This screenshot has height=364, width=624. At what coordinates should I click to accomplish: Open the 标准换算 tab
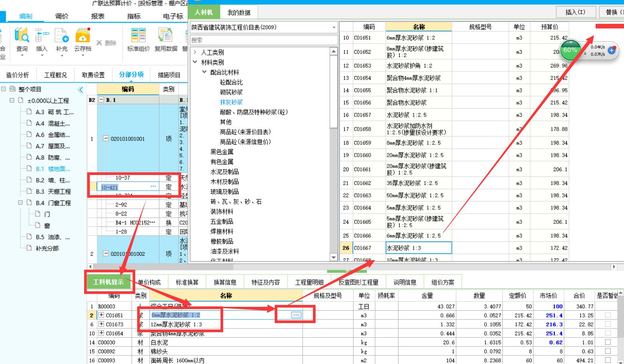[187, 282]
